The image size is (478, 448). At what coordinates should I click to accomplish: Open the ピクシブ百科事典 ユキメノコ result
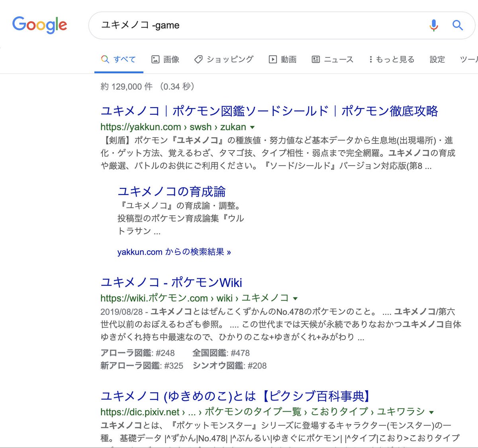pyautogui.click(x=236, y=396)
